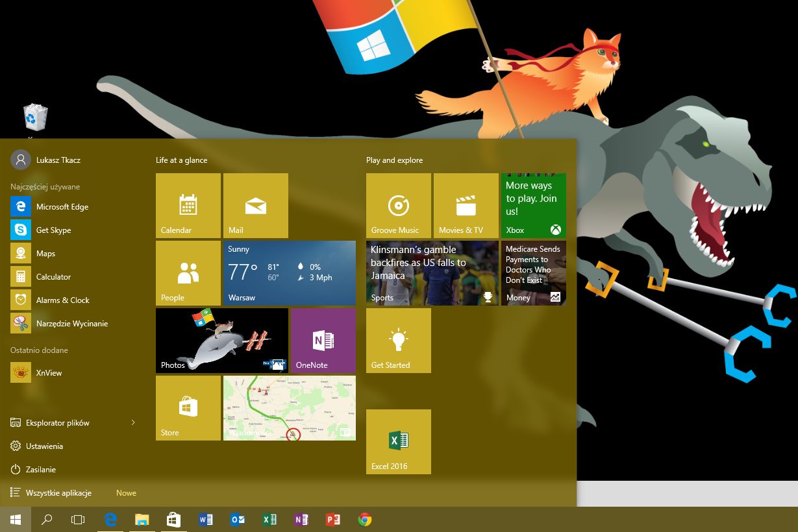The width and height of the screenshot is (798, 532).
Task: Open the Get Started tile
Action: (399, 341)
